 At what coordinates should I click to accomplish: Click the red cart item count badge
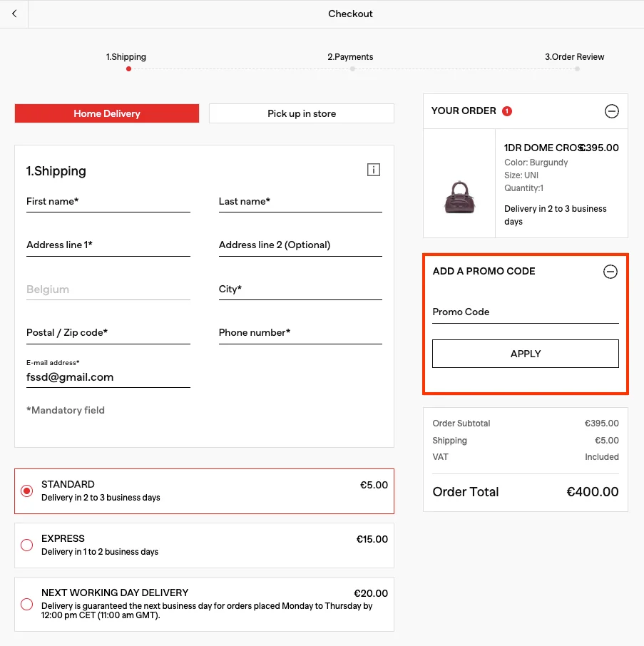pos(507,111)
